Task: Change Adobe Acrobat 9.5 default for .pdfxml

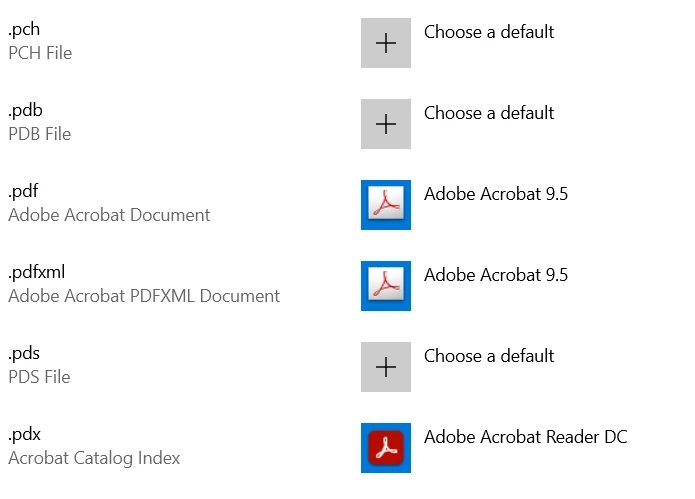Action: pyautogui.click(x=496, y=275)
